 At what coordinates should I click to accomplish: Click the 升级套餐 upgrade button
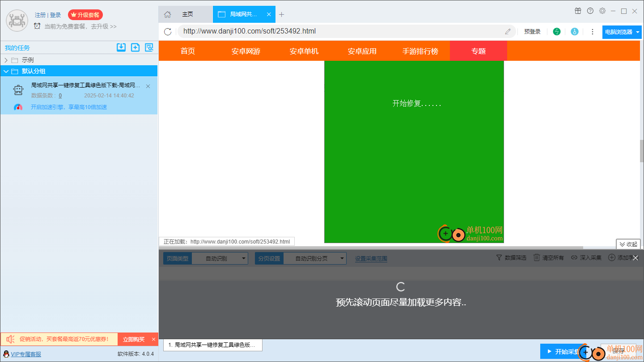coord(85,15)
